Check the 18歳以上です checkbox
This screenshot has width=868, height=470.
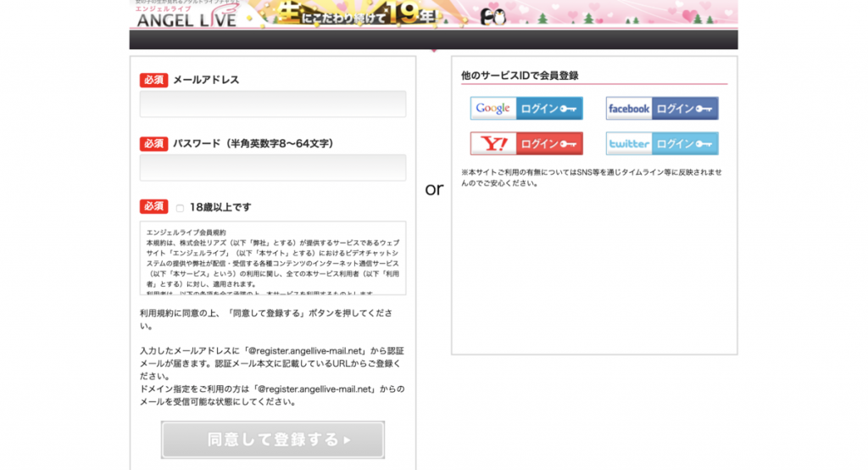(x=180, y=208)
